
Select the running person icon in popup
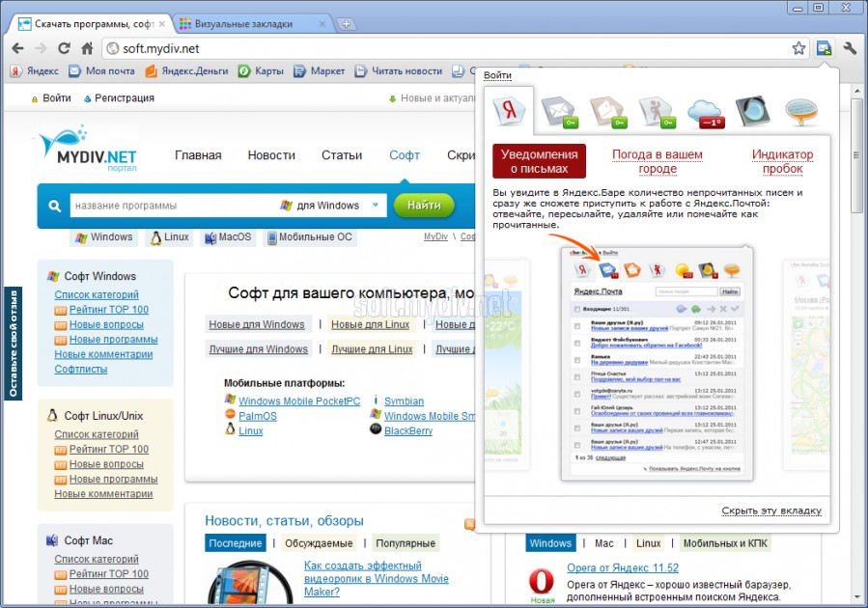coord(657,111)
